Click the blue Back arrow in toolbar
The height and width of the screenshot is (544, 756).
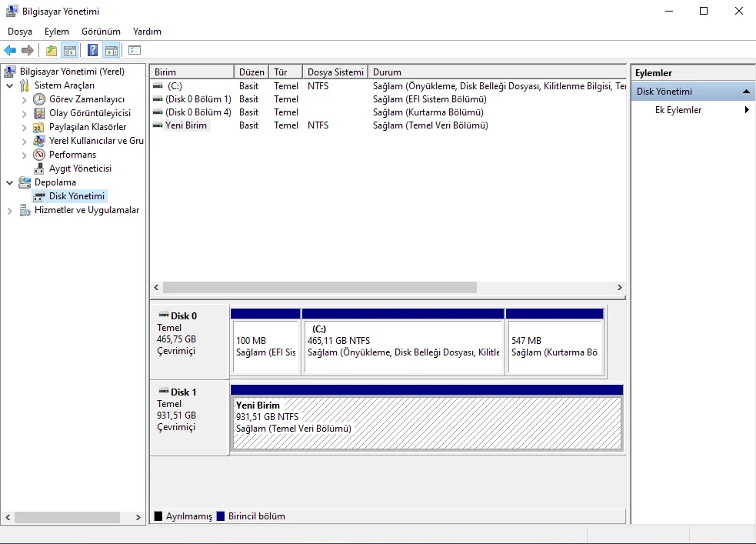[x=10, y=51]
